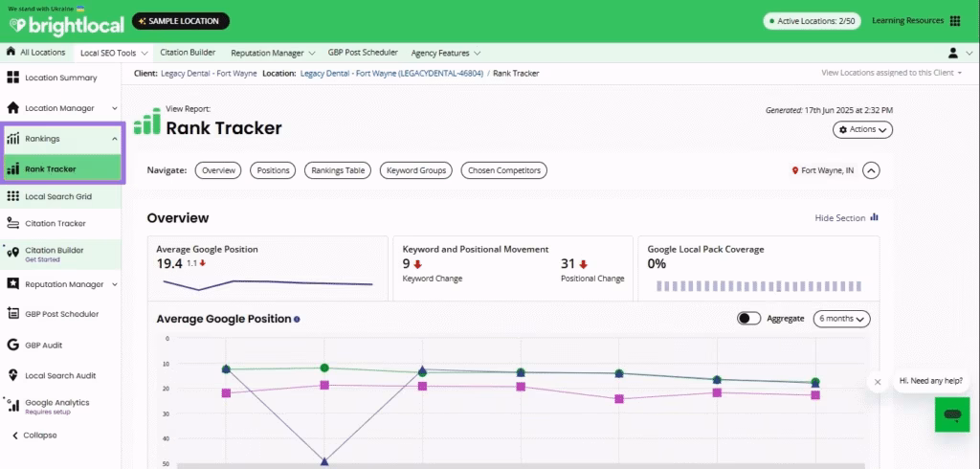The image size is (980, 469).
Task: Open GBP Audit from the sidebar
Action: (x=43, y=345)
